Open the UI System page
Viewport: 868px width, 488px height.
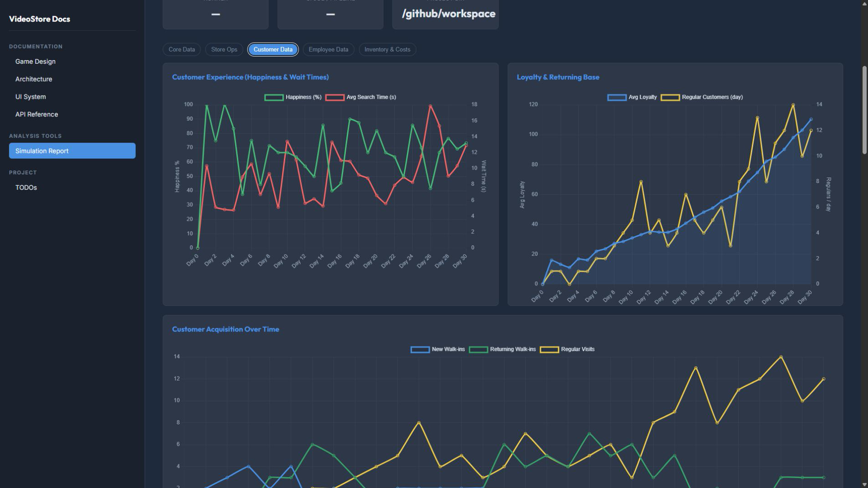pos(30,97)
